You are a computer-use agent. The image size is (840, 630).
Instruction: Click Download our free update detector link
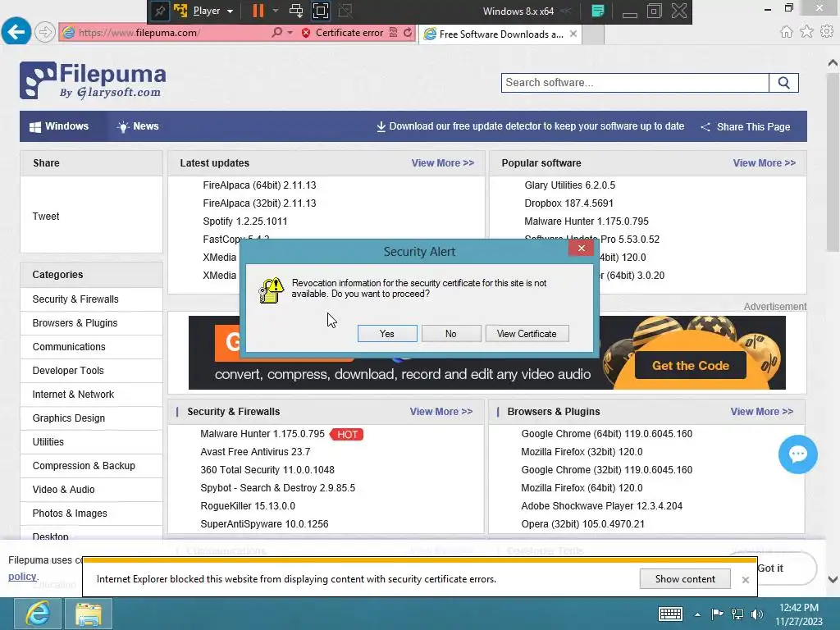click(x=531, y=126)
